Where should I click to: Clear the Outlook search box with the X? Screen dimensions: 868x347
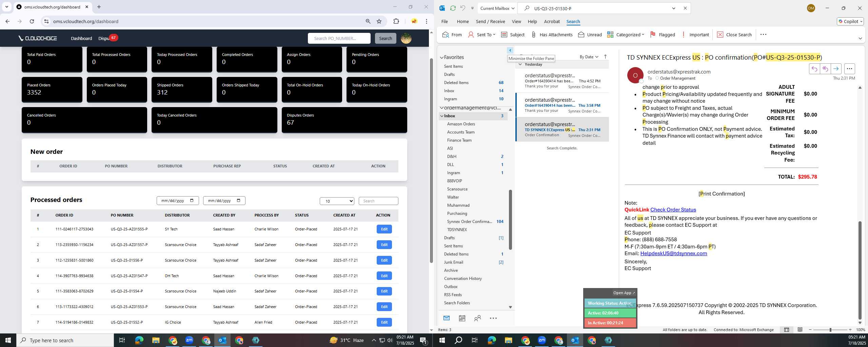tap(685, 8)
